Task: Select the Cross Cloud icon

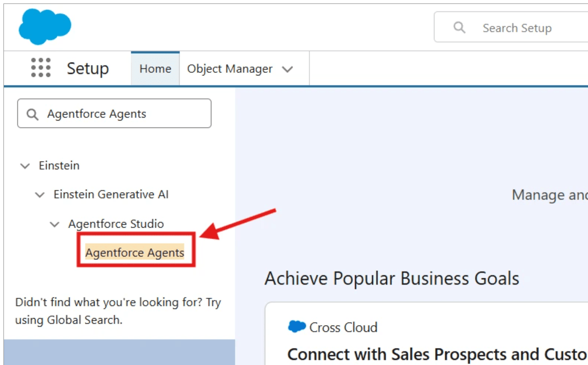Action: 296,327
